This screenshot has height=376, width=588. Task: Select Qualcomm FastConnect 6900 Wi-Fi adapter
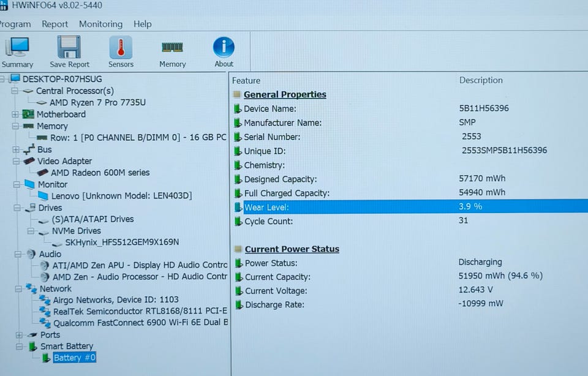point(141,323)
